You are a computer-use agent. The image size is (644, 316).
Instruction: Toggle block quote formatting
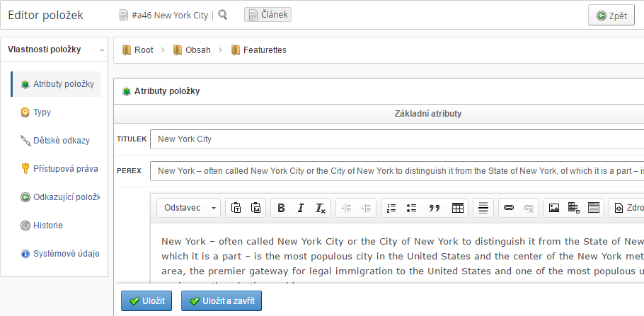[x=434, y=208]
